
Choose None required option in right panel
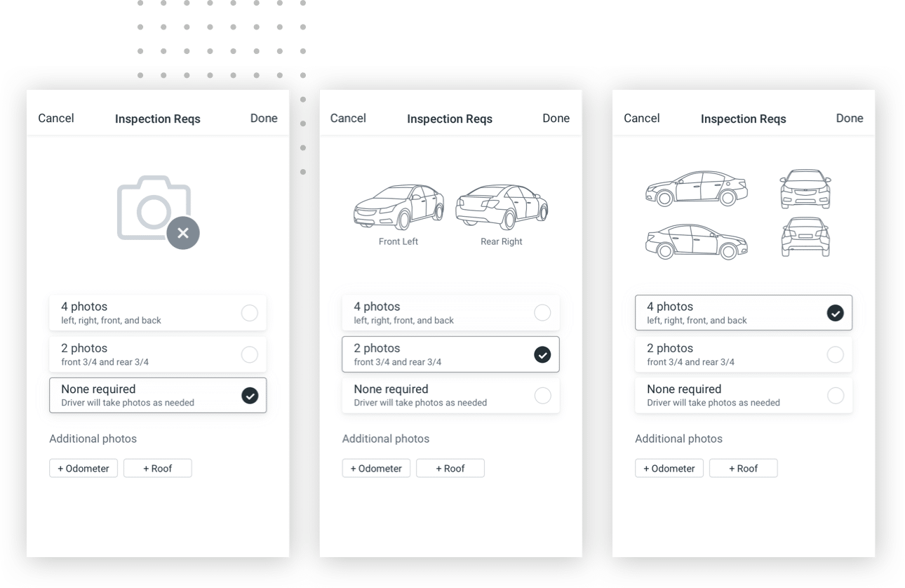835,396
